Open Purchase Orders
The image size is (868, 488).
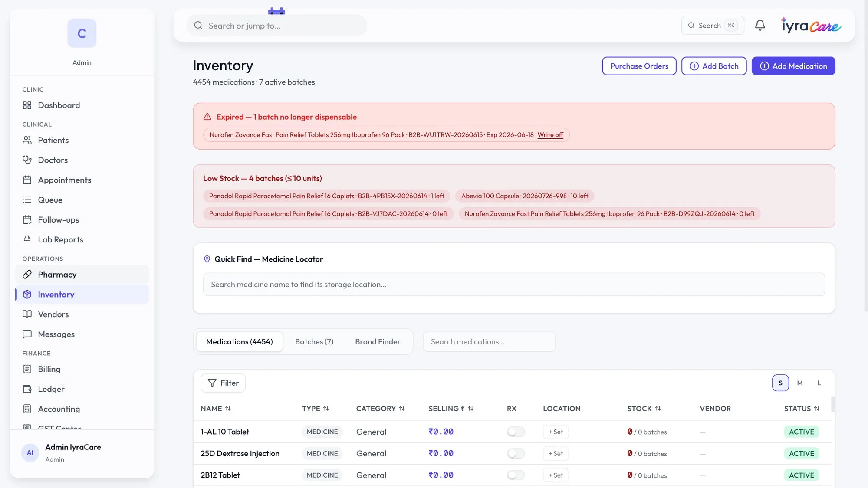639,66
